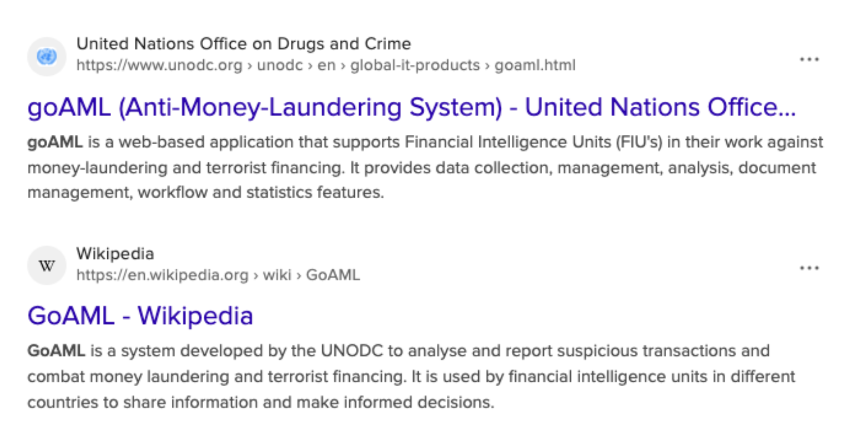Click bold GoAML word in Wikipedia snippet

tap(56, 351)
